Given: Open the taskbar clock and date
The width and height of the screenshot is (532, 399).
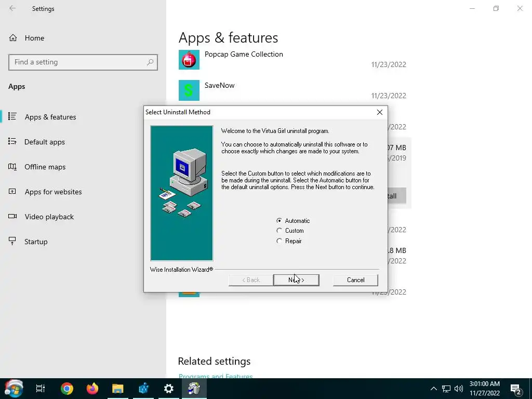Looking at the screenshot, I should [485, 389].
